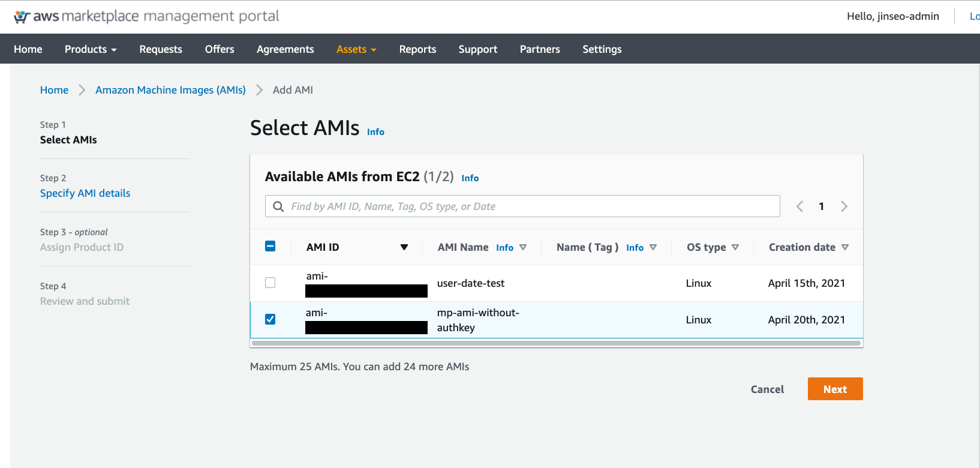Click the Maximum 25 AMIs notice text
This screenshot has width=980, height=468.
360,367
